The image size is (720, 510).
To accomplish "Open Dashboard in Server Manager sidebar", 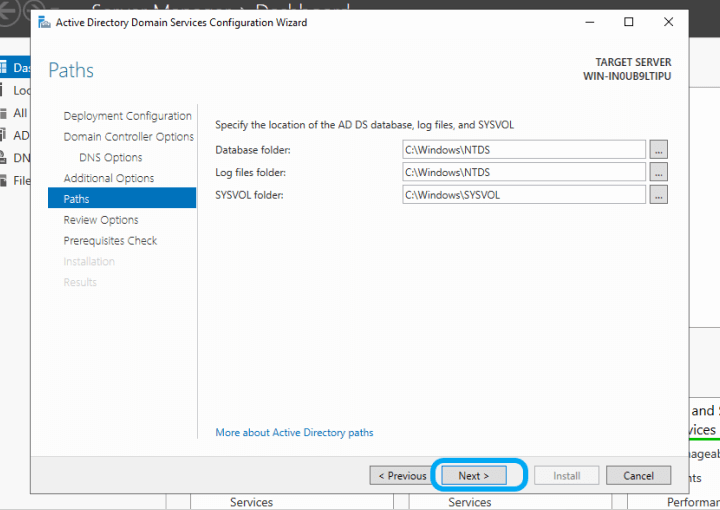I will coord(15,67).
